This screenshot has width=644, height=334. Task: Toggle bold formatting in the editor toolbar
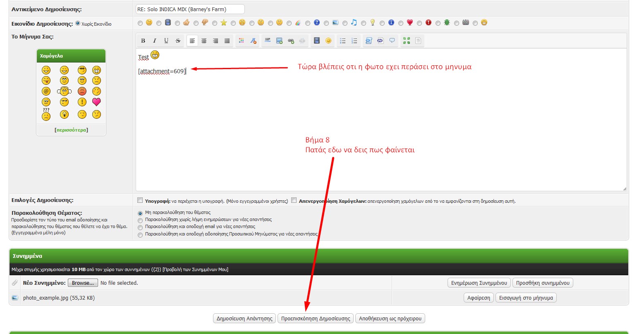(x=143, y=41)
